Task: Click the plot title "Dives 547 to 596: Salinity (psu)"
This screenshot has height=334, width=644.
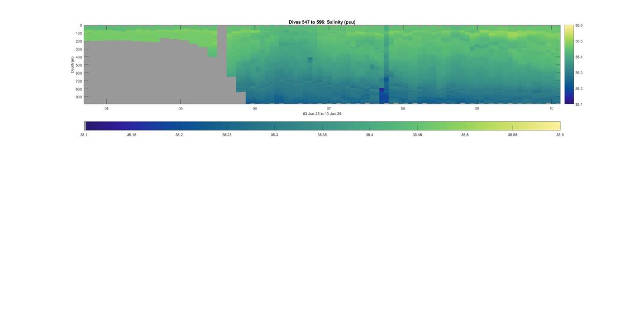Action: (x=322, y=22)
